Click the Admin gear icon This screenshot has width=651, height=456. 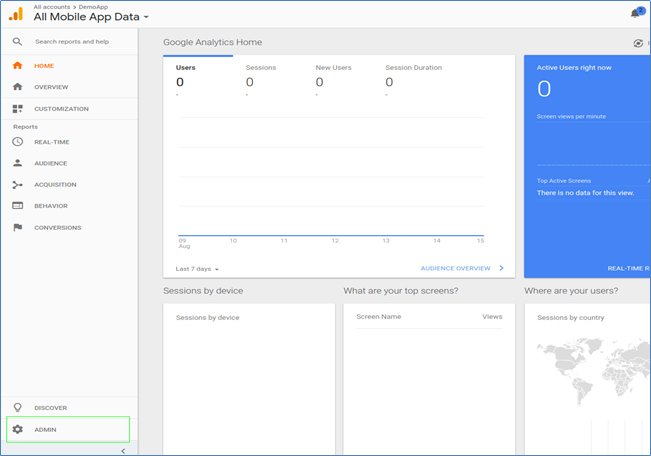click(x=17, y=429)
